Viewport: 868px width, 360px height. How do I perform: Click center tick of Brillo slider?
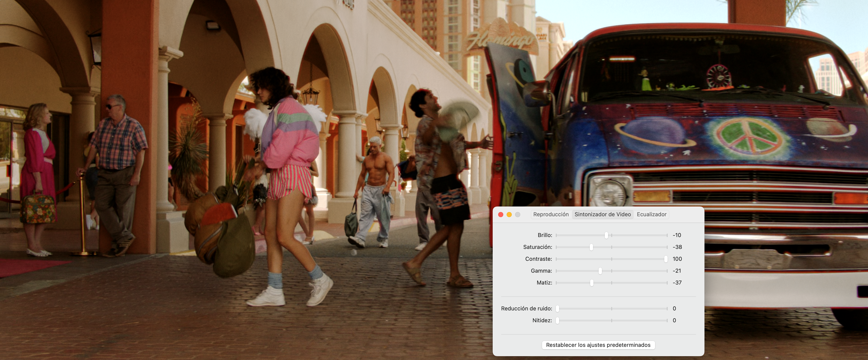click(611, 235)
